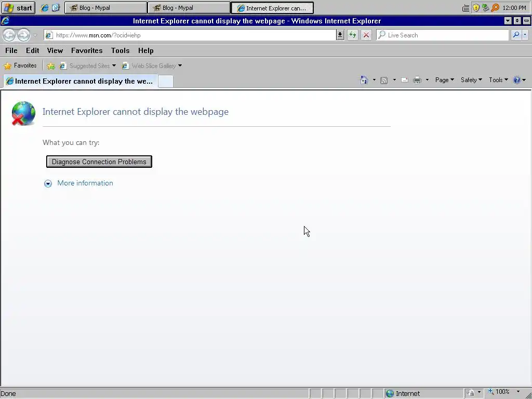Click the 12:00 PM clock
532x399 pixels.
coord(514,8)
